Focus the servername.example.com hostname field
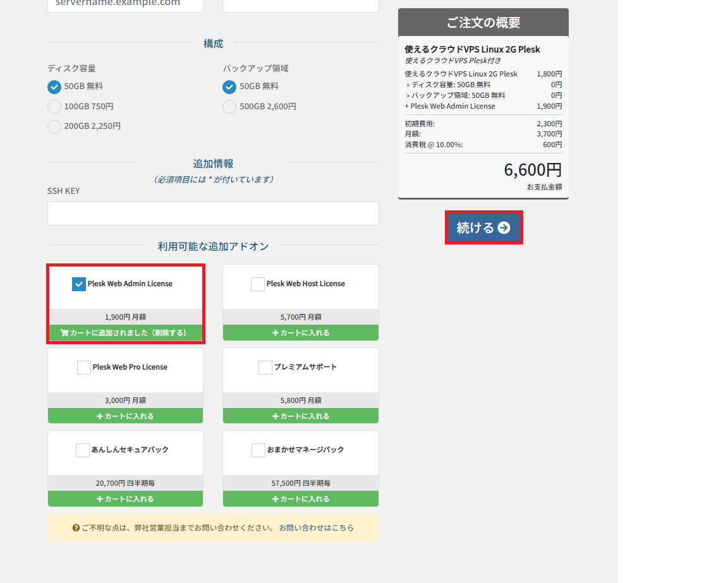728x583 pixels. coord(125,4)
